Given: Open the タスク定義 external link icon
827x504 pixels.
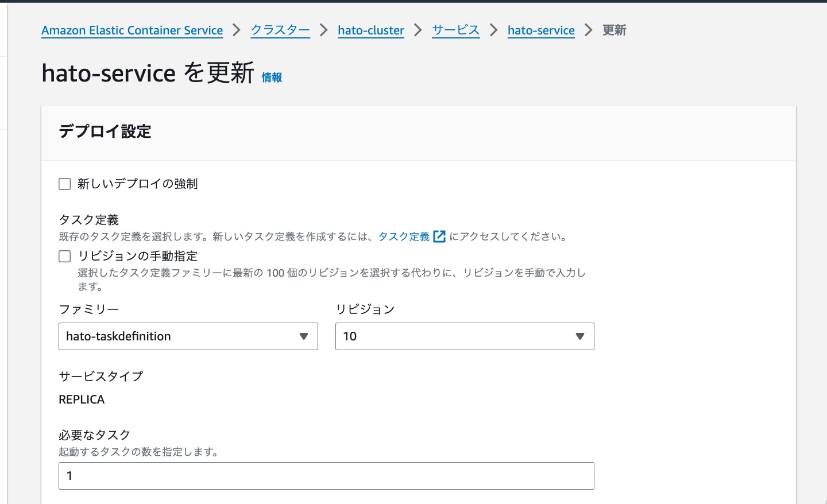Looking at the screenshot, I should tap(439, 237).
